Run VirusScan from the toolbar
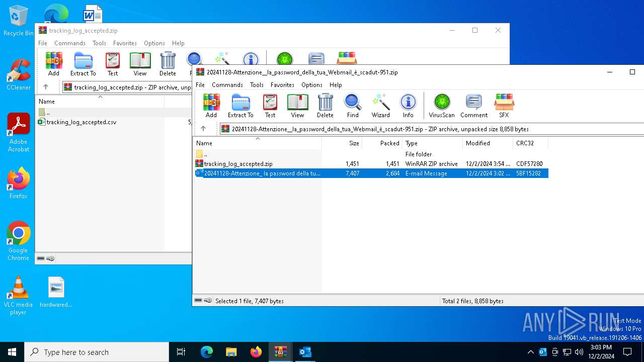Screen dimensions: 644x362 click(x=442, y=106)
